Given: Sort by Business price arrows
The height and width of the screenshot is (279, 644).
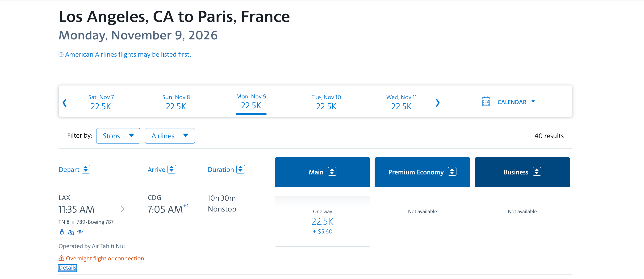Looking at the screenshot, I should click(x=537, y=172).
